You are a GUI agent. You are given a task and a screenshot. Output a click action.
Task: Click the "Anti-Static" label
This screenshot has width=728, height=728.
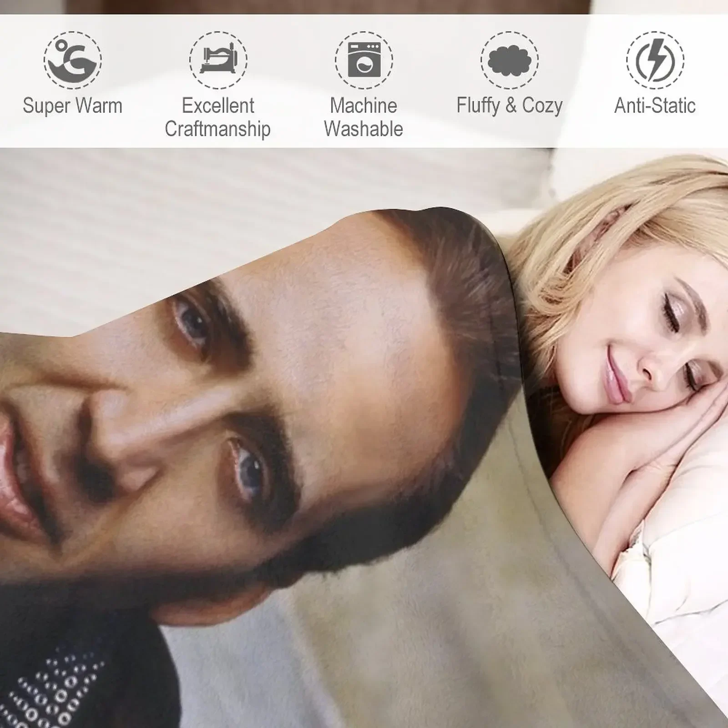[x=655, y=106]
